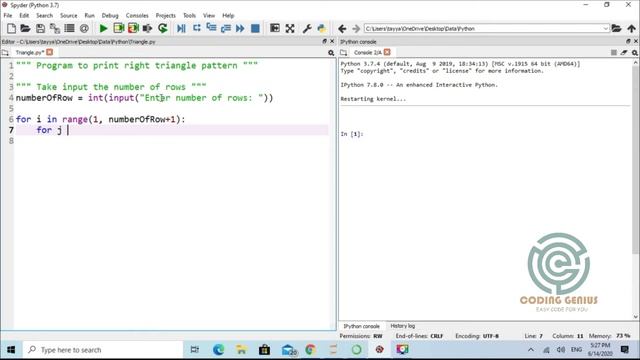
Task: Click the In [1] console prompt
Action: pyautogui.click(x=352, y=134)
